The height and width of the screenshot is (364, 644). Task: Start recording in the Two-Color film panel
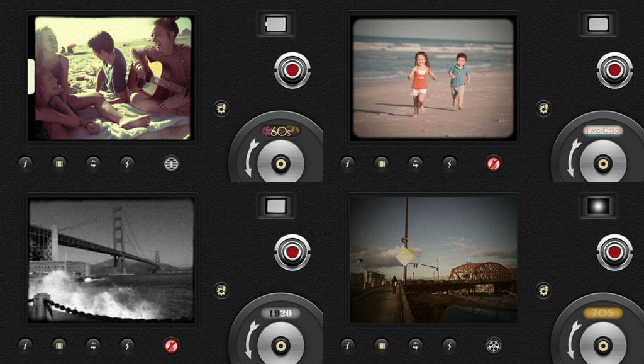pyautogui.click(x=614, y=70)
